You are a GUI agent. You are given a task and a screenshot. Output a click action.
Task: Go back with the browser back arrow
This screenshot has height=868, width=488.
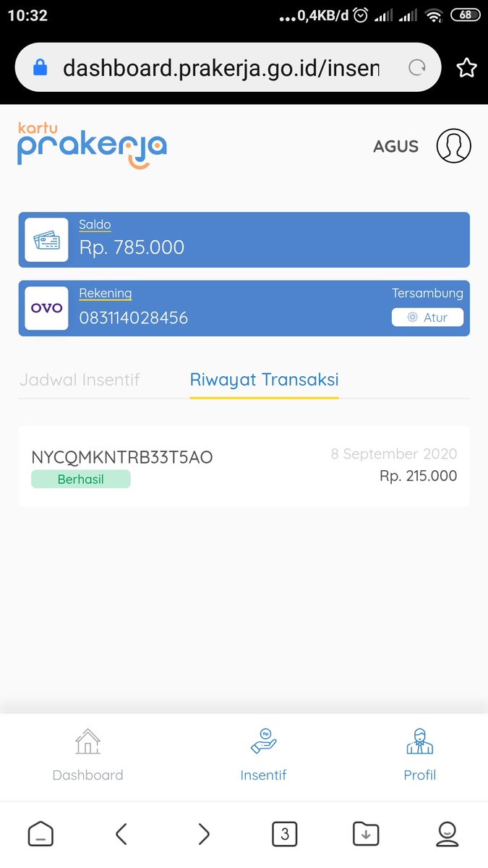[121, 834]
